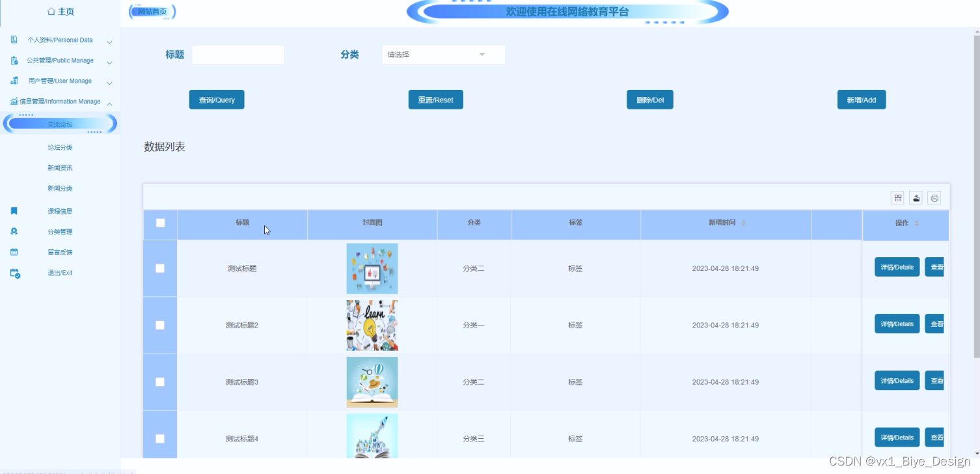Toggle the select-all header checkbox
980x474 pixels.
click(x=161, y=223)
